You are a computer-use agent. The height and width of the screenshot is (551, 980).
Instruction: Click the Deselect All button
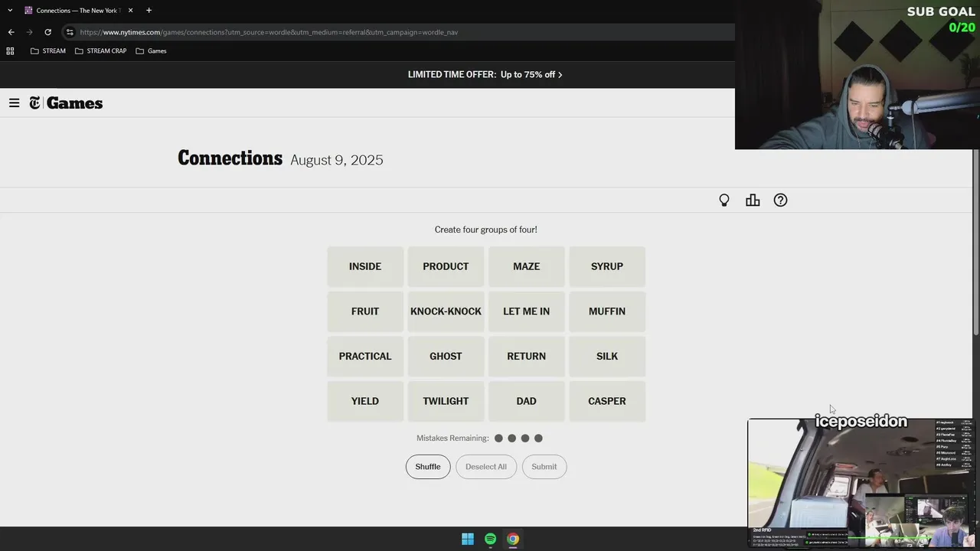tap(486, 467)
